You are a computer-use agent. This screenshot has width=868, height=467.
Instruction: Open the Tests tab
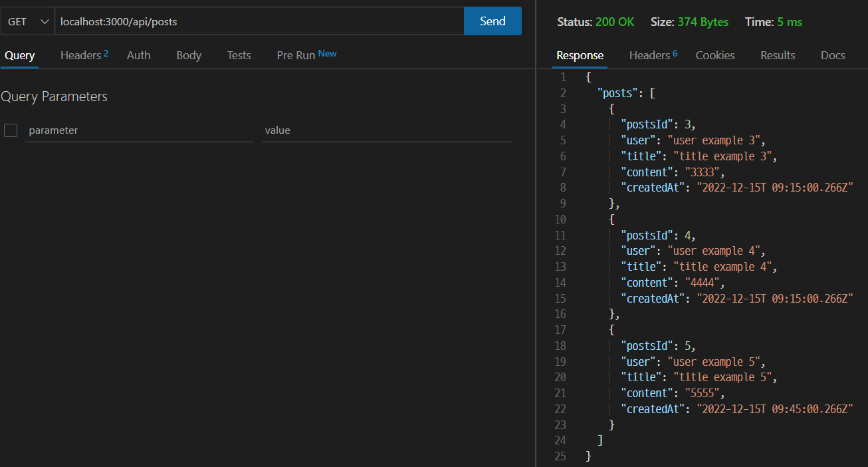pyautogui.click(x=239, y=55)
